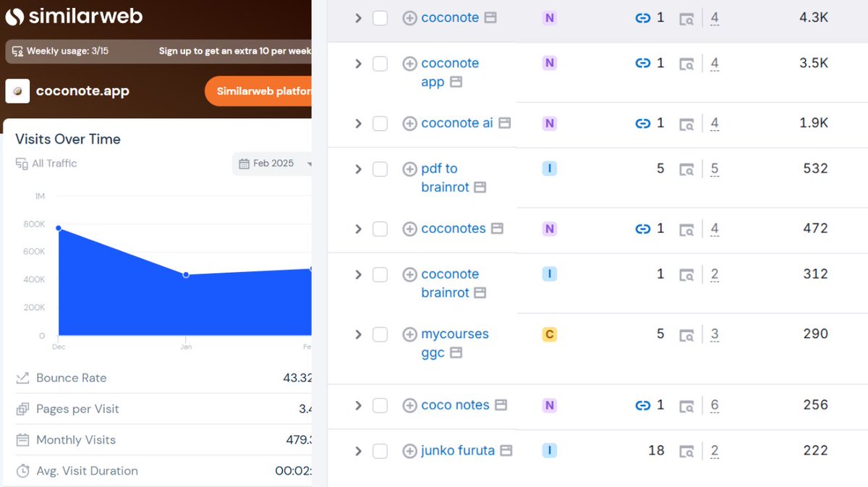Open SERP features icon after coco notes
Viewport: 868px width, 487px height.
(501, 405)
